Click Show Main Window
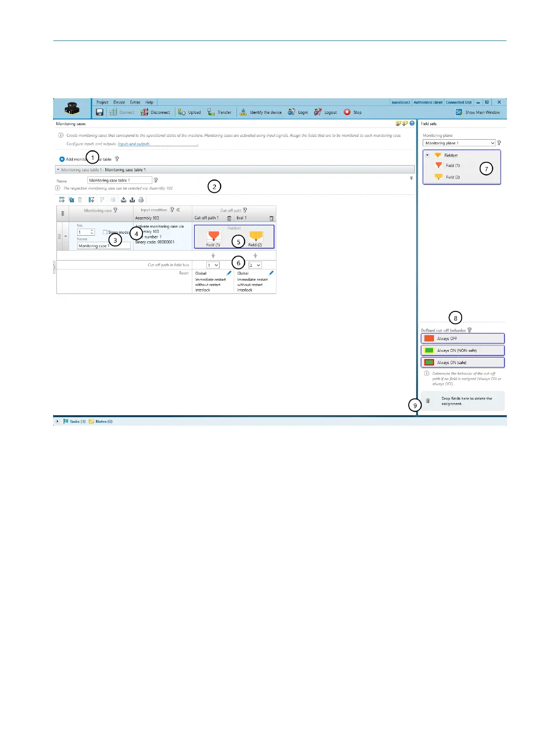Image resolution: width=560 pixels, height=745 pixels. click(x=478, y=112)
